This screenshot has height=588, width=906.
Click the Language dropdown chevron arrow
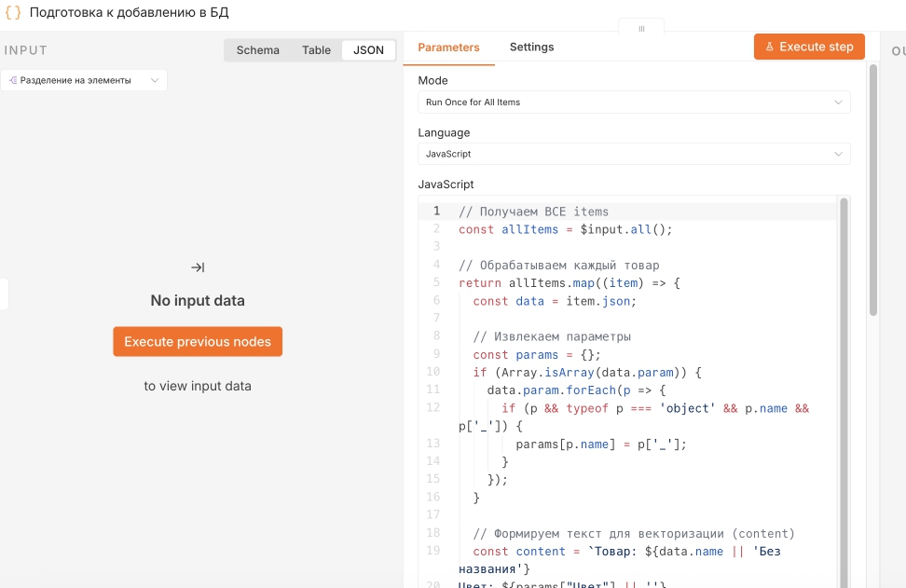click(838, 154)
